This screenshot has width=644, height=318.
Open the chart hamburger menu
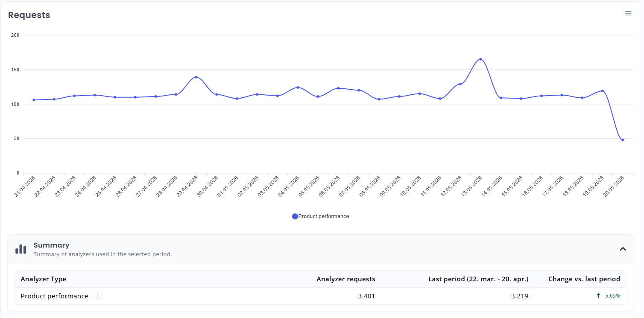pyautogui.click(x=628, y=13)
